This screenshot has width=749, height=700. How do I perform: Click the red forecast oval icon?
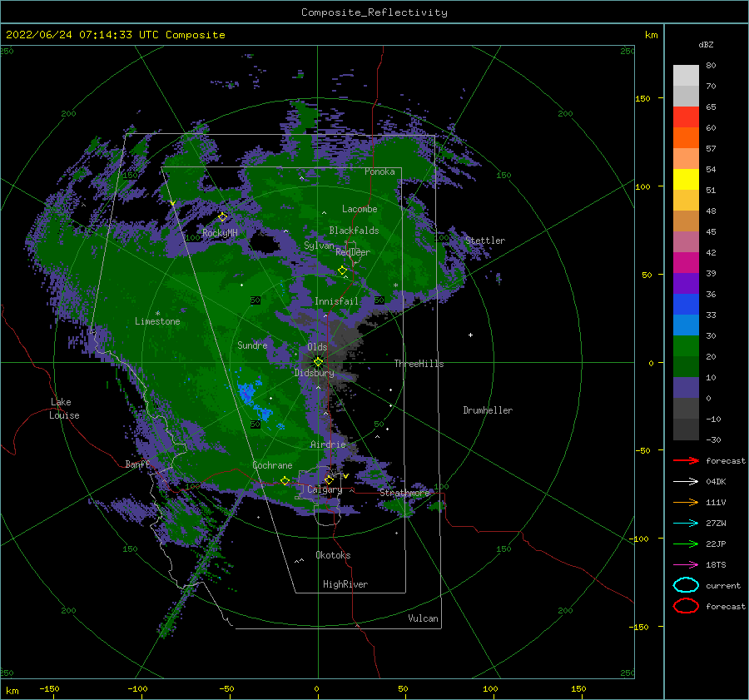(x=686, y=606)
